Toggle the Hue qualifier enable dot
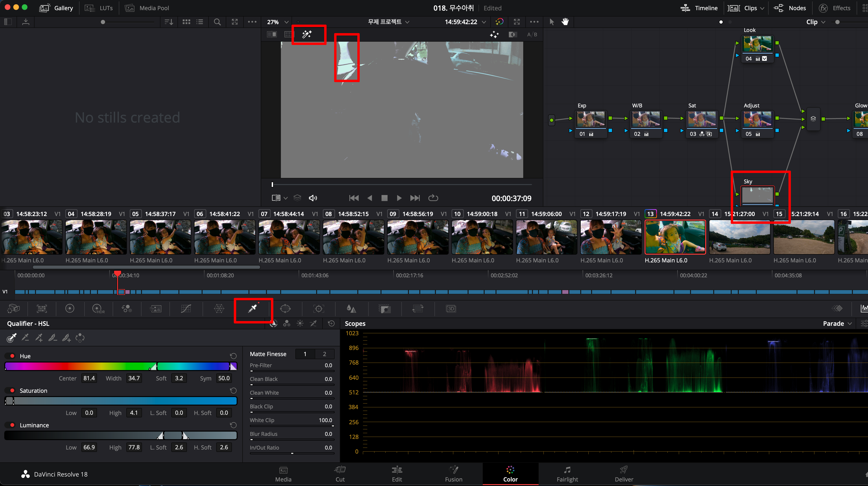Screen dimensions: 868x486 point(13,356)
